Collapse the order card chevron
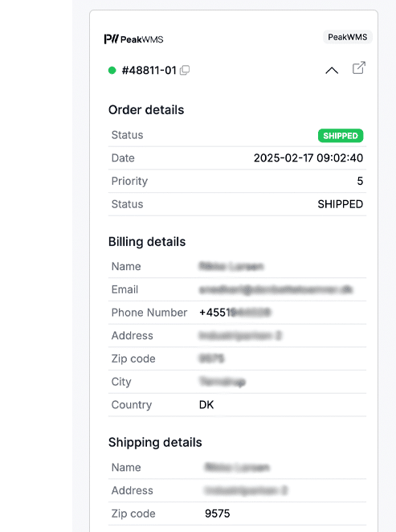Image resolution: width=396 pixels, height=532 pixels. [332, 71]
